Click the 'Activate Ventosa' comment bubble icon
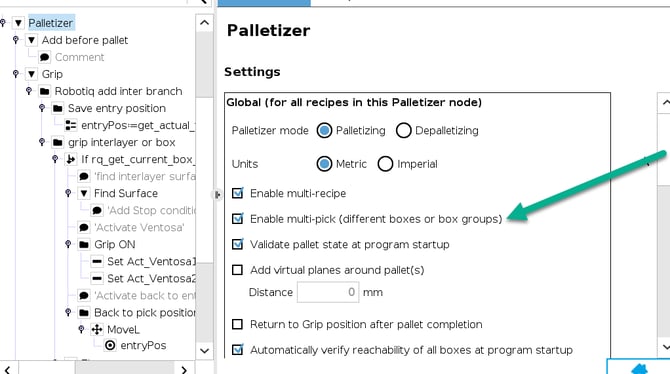670x374 pixels. (x=84, y=227)
